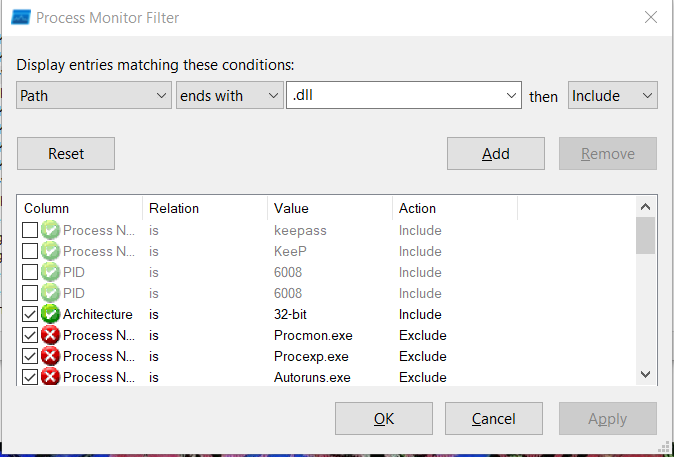
Task: Click red exclude icon on Procexp.exe row
Action: [51, 356]
